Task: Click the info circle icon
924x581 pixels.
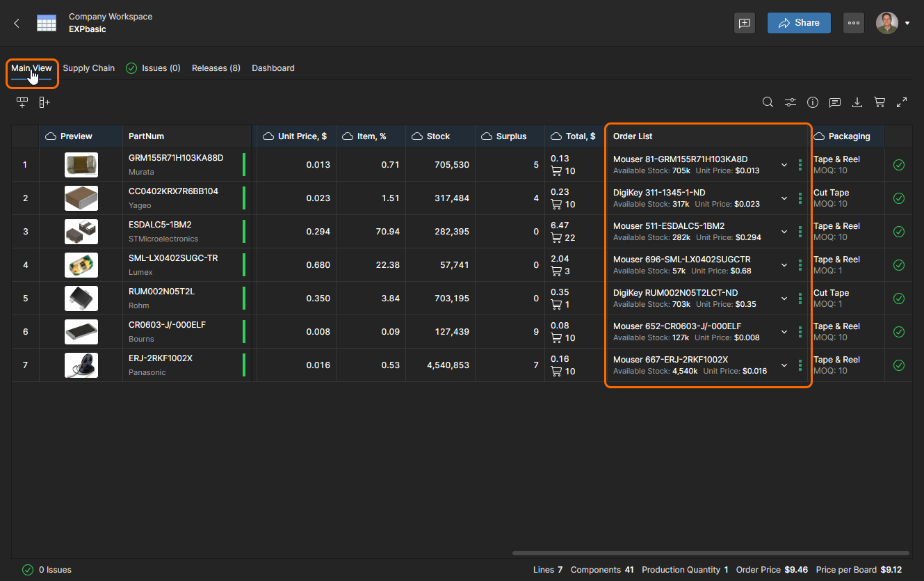Action: point(813,102)
